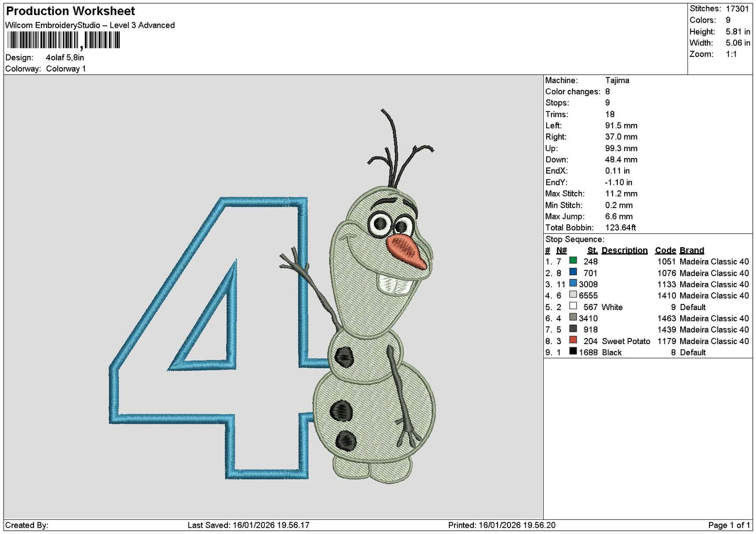This screenshot has width=756, height=534.
Task: Click the Min Stitch value '0.2 mm'
Action: pyautogui.click(x=619, y=205)
